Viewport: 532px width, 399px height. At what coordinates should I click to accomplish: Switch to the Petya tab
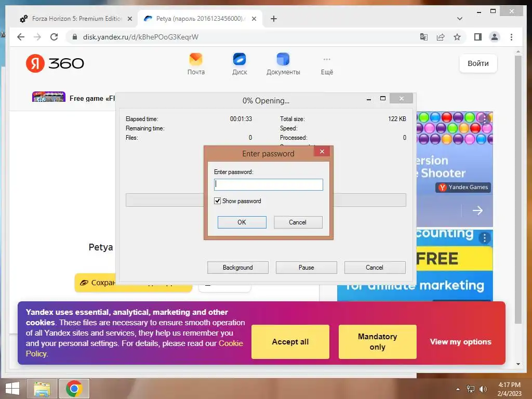coord(200,19)
